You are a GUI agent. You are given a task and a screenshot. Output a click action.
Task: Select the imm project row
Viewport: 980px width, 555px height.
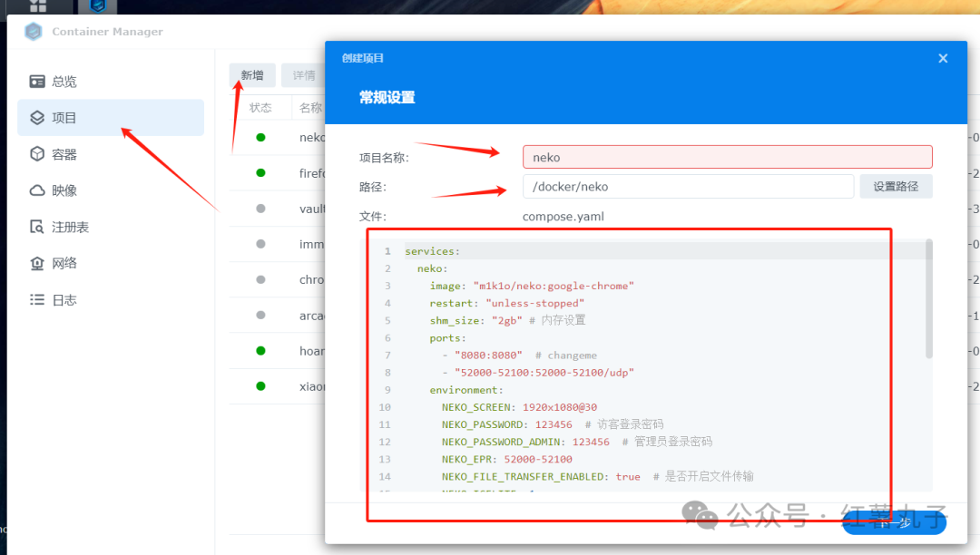278,244
